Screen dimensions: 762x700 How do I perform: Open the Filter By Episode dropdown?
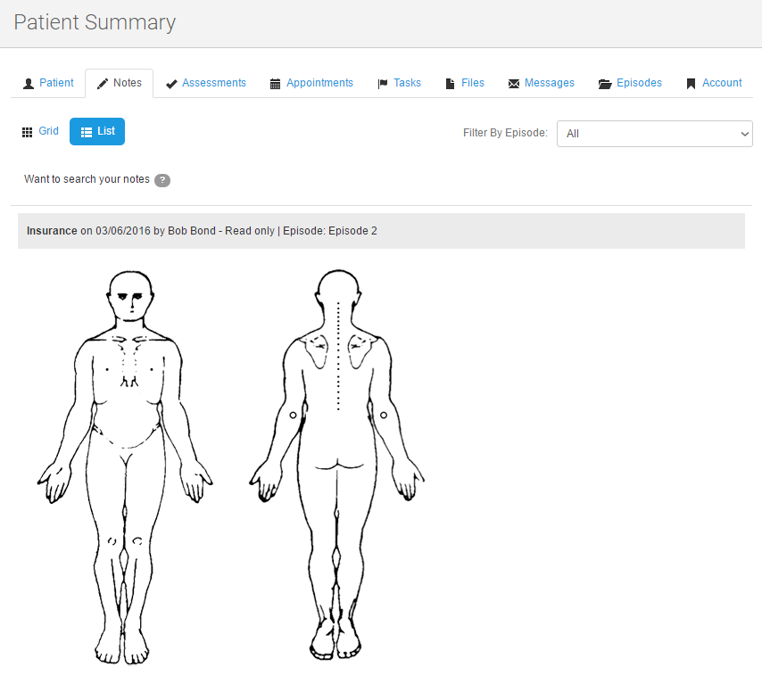(654, 134)
